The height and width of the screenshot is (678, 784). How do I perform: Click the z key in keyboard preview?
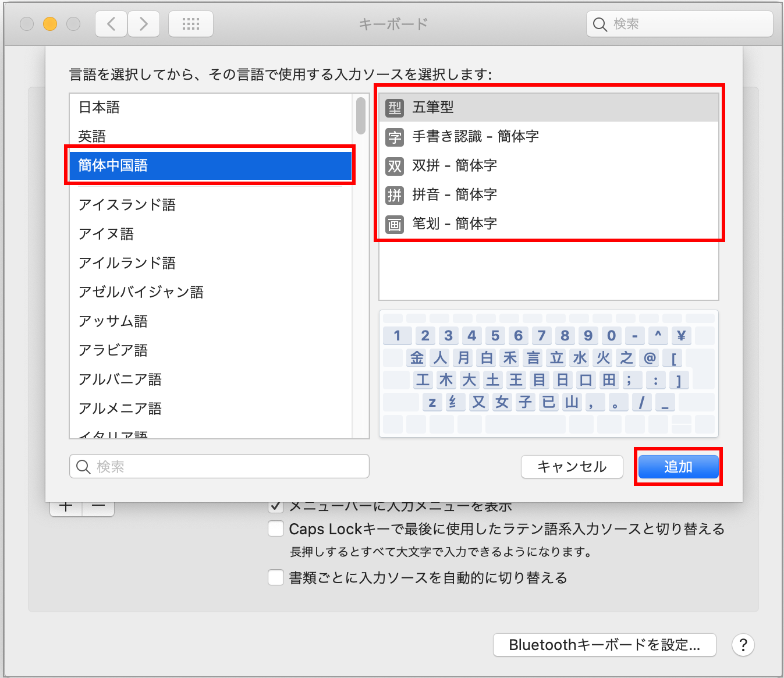[x=432, y=402]
